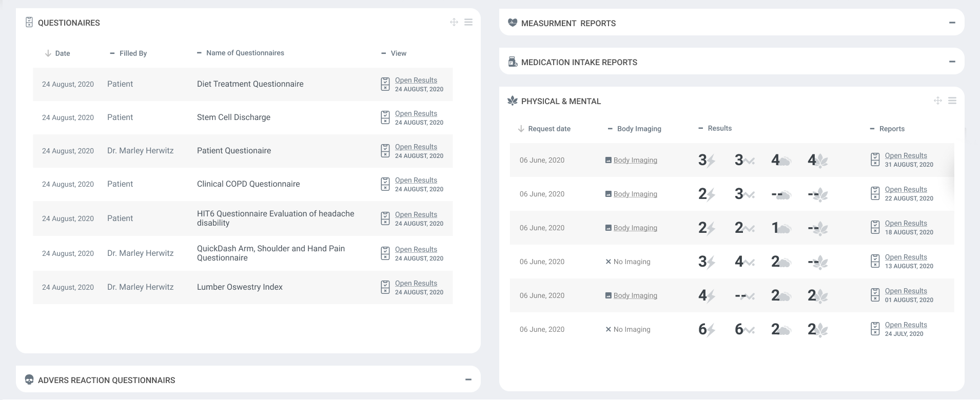Click the Results column header
The height and width of the screenshot is (400, 980).
coord(715,128)
